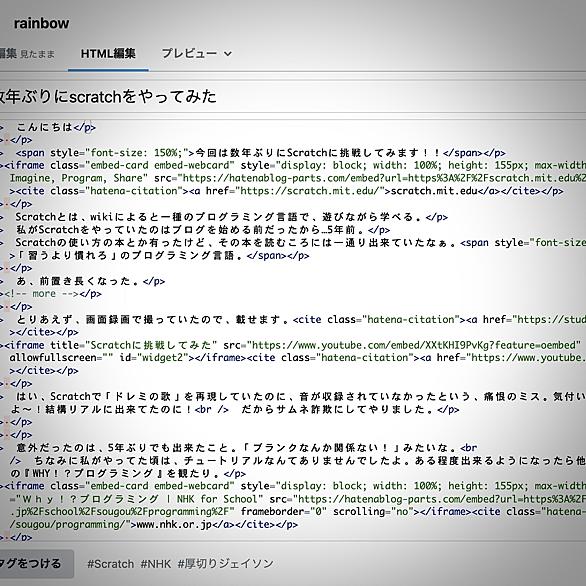The width and height of the screenshot is (586, 586).
Task: Click the line 「習うより慣れろ」のプログラミング言語
Action: pyautogui.click(x=160, y=256)
